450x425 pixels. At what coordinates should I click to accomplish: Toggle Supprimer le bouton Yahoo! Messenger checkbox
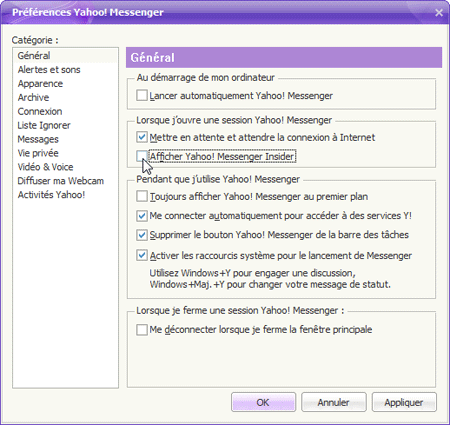coord(142,235)
